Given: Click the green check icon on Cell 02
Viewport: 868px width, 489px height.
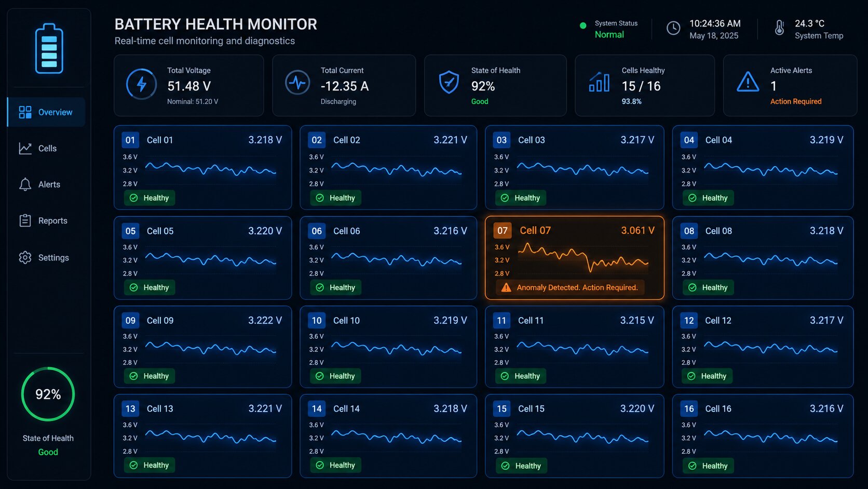Looking at the screenshot, I should [320, 198].
